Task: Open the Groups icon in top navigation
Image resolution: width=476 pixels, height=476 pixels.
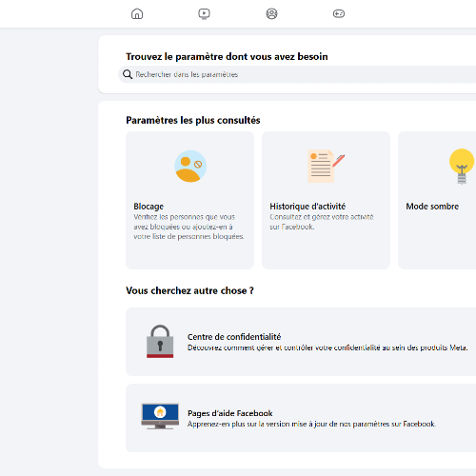Action: point(271,13)
